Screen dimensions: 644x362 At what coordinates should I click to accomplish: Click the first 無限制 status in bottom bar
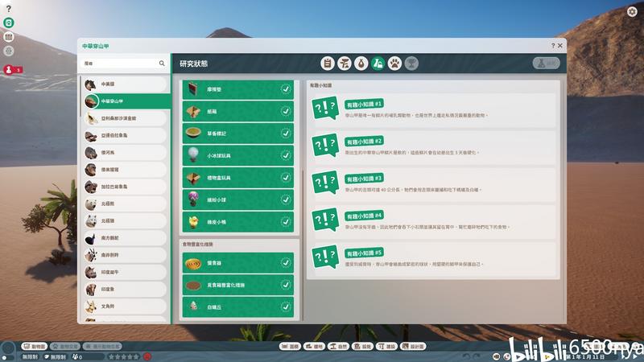coord(31,356)
